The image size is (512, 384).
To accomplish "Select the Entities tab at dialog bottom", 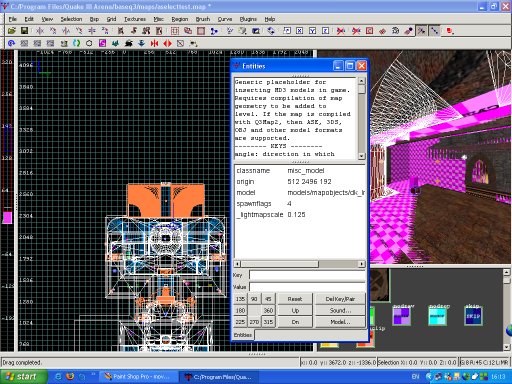I will coord(243,335).
